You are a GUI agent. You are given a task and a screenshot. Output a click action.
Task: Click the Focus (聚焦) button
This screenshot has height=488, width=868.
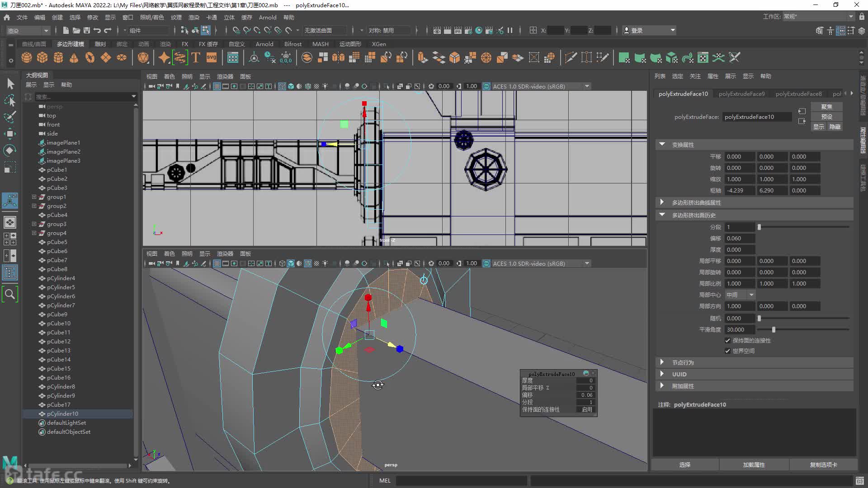[826, 107]
